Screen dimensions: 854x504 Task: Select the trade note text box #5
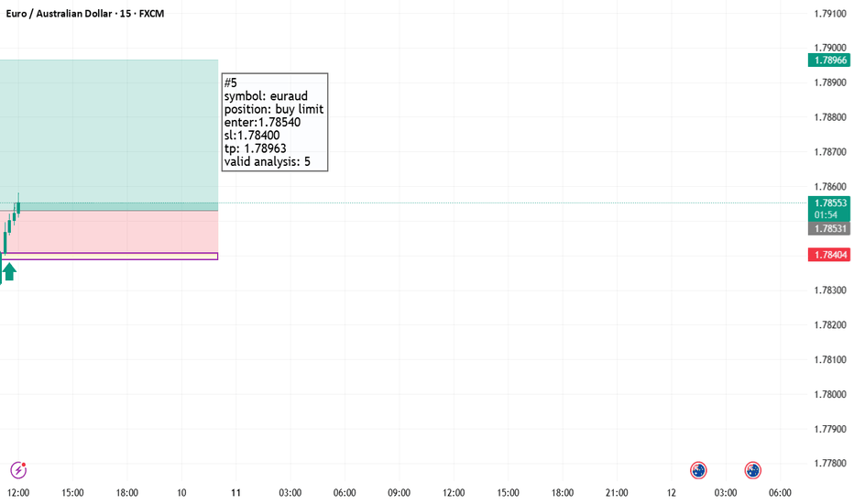pos(275,122)
